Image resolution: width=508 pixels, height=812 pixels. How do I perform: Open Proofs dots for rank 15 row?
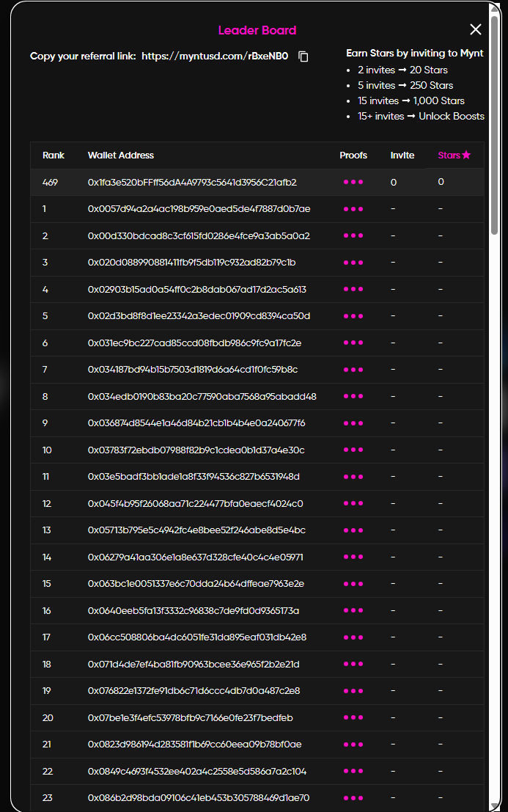click(353, 584)
